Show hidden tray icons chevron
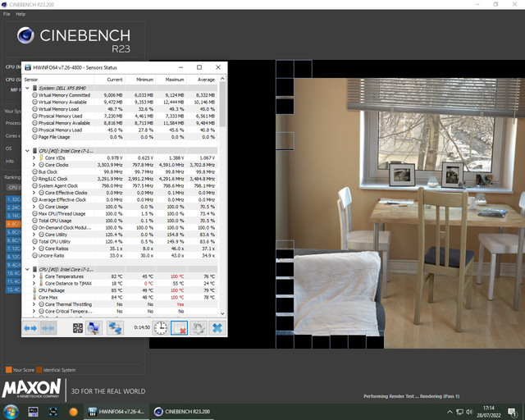 450,412
